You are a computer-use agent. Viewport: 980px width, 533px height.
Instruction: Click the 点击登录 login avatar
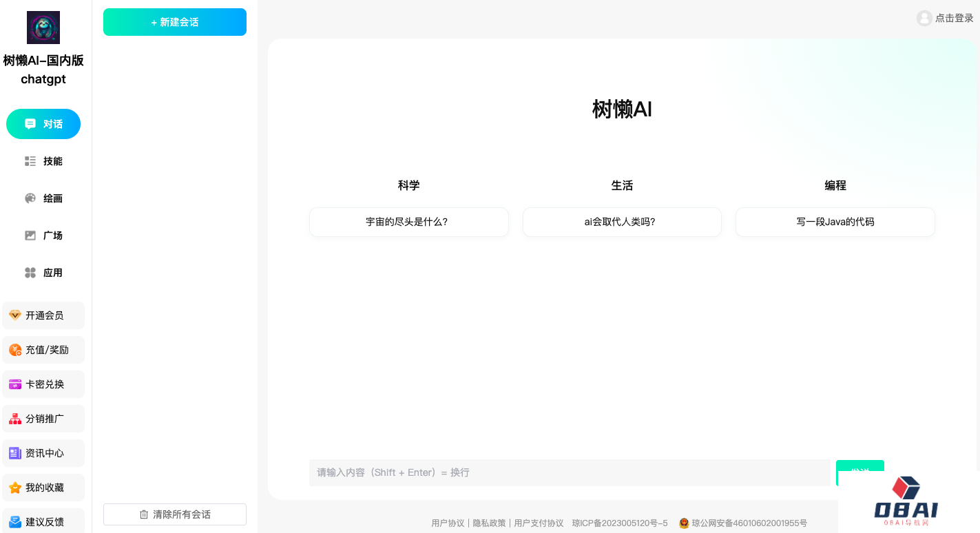[x=945, y=18]
